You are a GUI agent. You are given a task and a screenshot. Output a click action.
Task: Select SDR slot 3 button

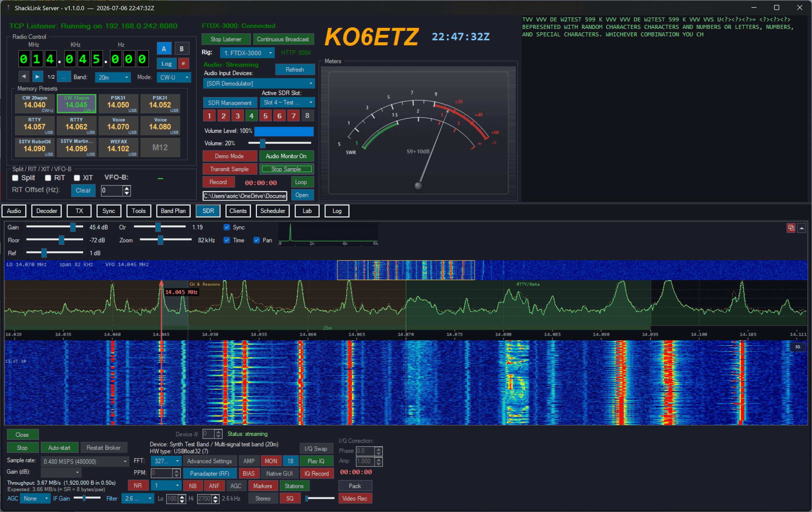(237, 116)
